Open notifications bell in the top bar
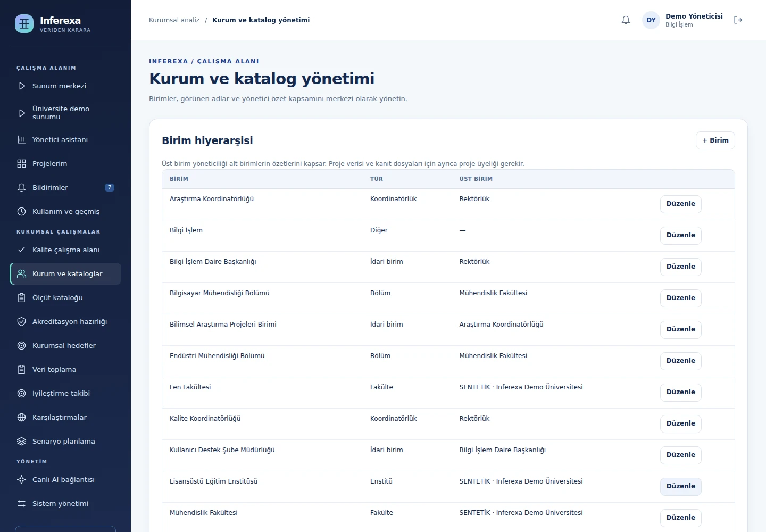 626,20
